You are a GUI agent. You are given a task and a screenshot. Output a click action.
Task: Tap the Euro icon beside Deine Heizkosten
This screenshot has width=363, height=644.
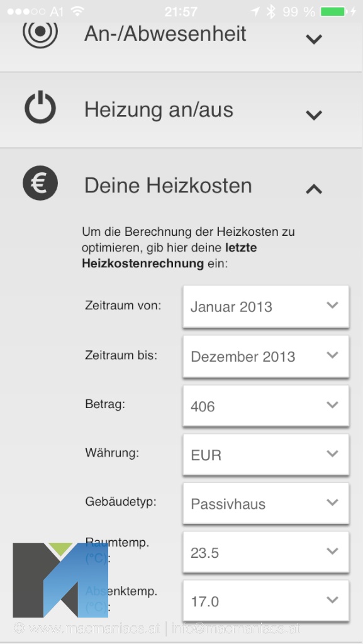[x=40, y=183]
